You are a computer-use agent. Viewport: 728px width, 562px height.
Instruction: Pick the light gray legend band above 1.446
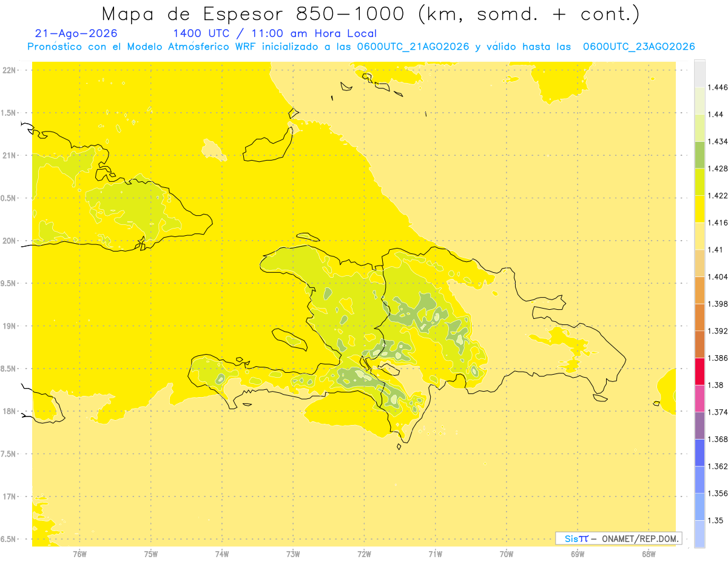point(699,73)
